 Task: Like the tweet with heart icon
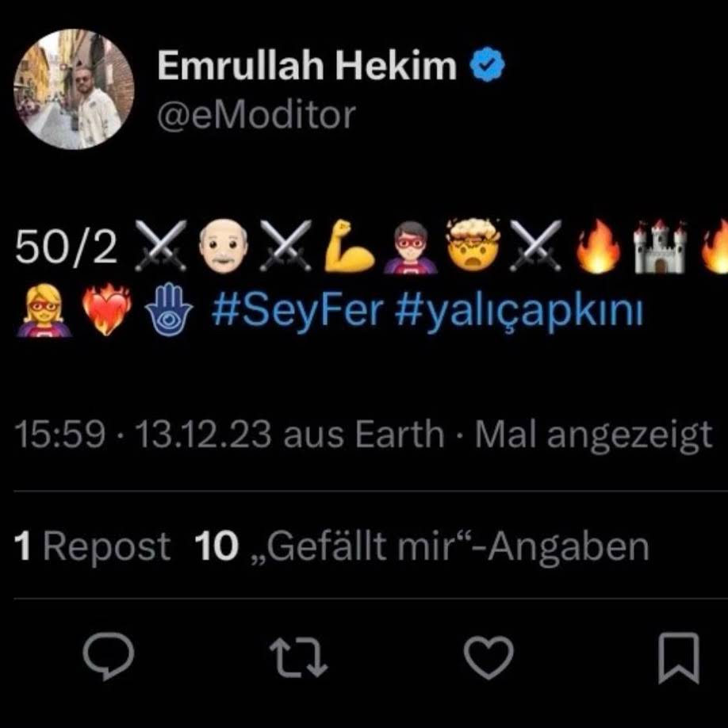point(489,657)
